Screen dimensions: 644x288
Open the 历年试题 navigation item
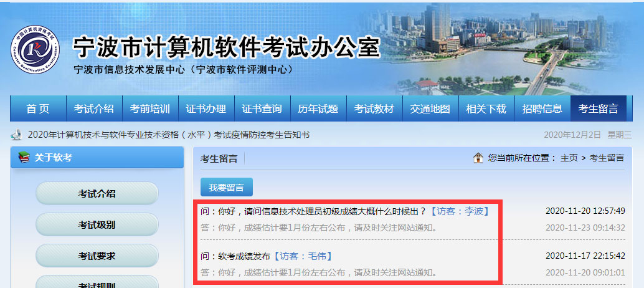(x=318, y=108)
